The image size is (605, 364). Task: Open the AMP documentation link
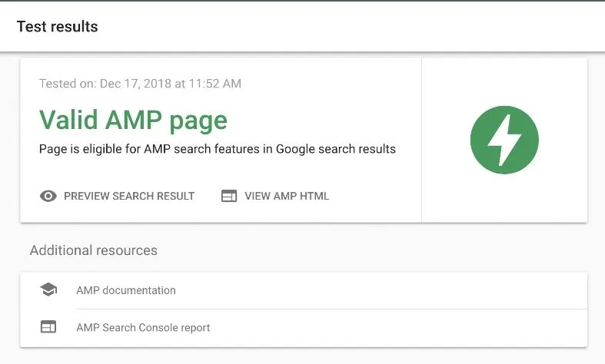(x=126, y=290)
